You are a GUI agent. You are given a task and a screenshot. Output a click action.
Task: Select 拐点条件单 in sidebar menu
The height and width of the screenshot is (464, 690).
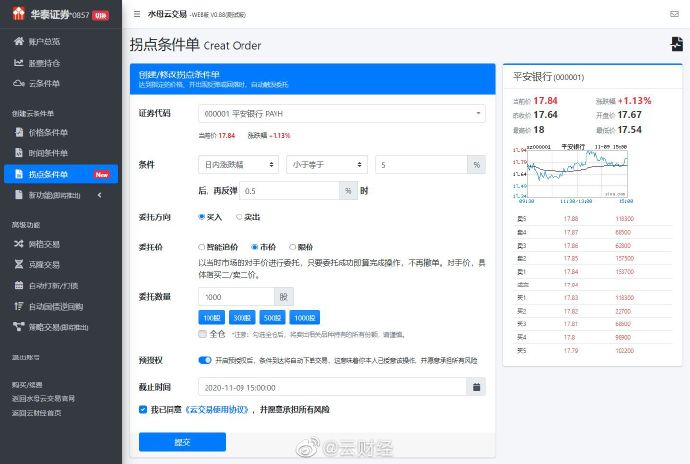(x=59, y=174)
